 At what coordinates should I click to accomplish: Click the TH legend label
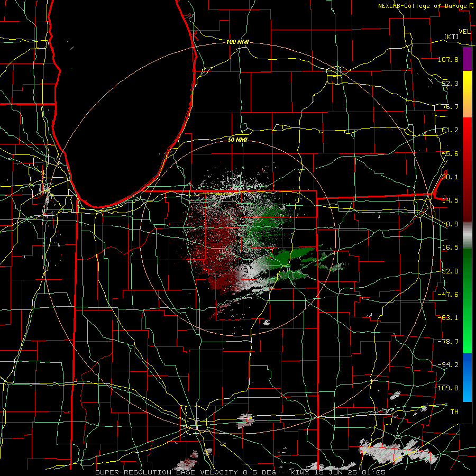[x=454, y=412]
